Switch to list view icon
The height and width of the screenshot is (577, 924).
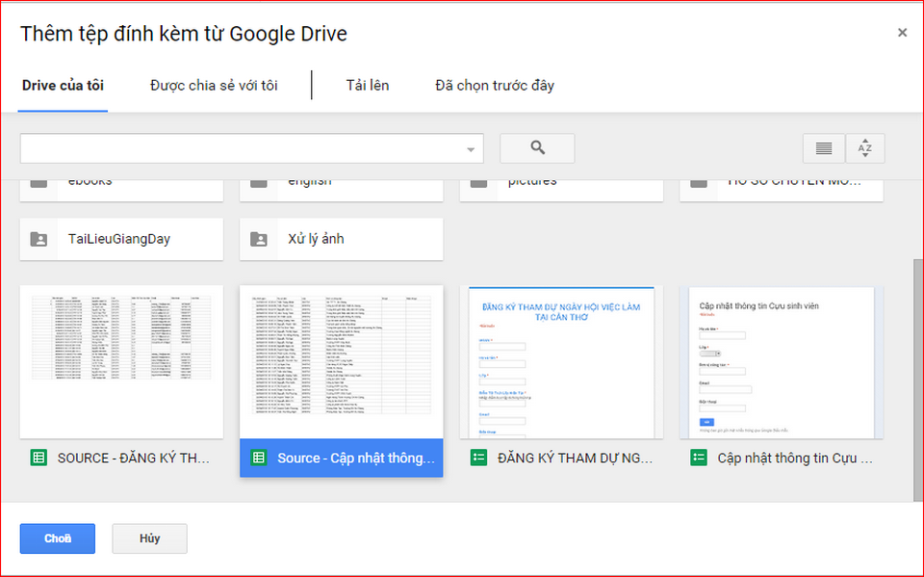click(x=824, y=148)
